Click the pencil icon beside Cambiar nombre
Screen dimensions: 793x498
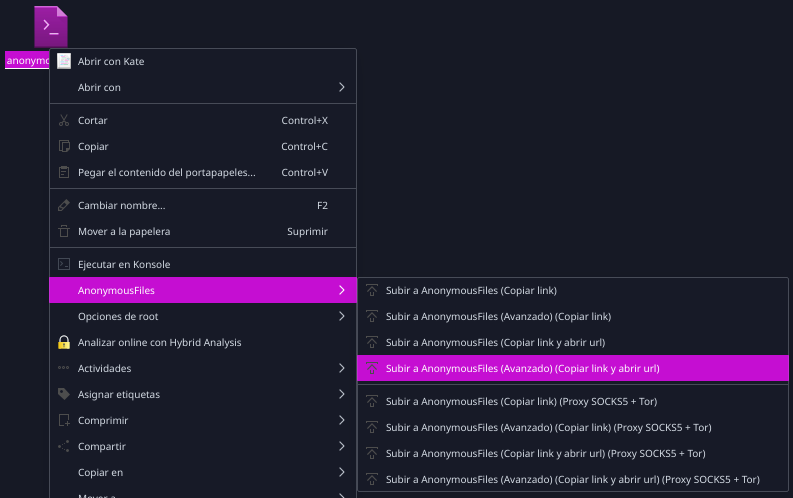coord(64,205)
